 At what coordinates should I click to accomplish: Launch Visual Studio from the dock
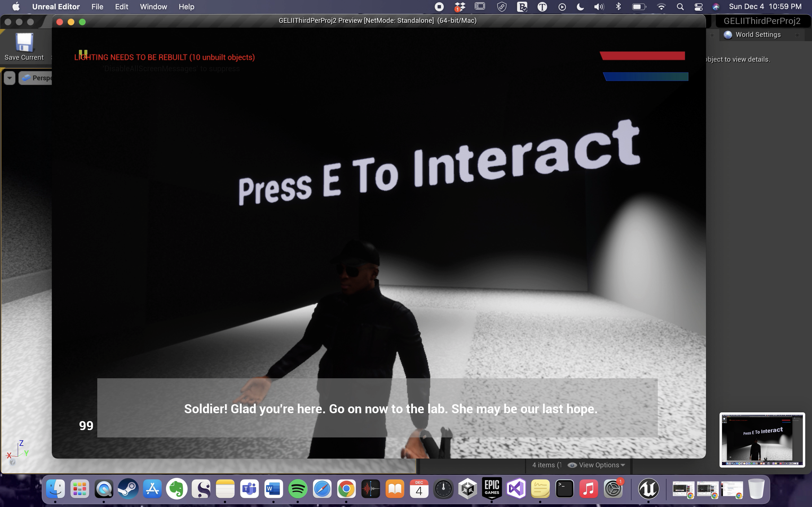click(516, 489)
